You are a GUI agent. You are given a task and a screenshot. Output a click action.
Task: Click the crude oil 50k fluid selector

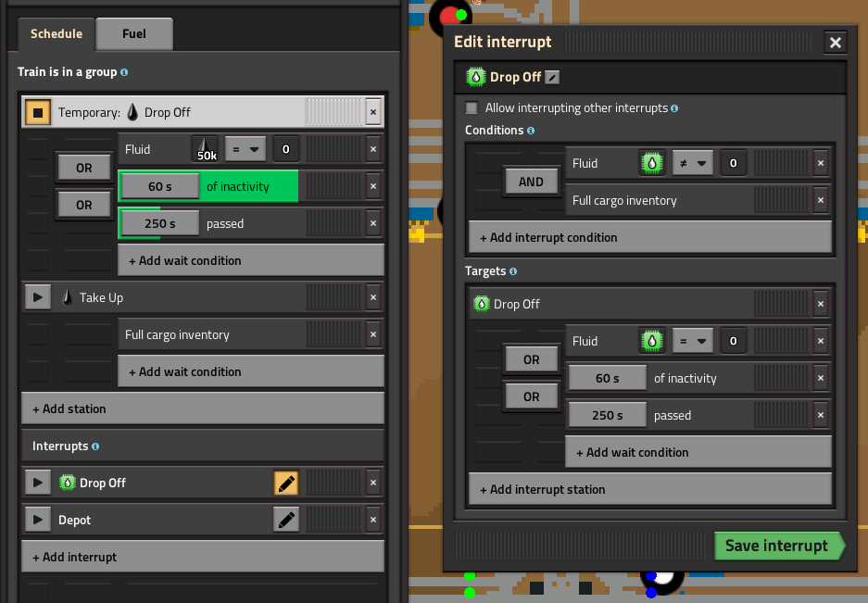[205, 149]
